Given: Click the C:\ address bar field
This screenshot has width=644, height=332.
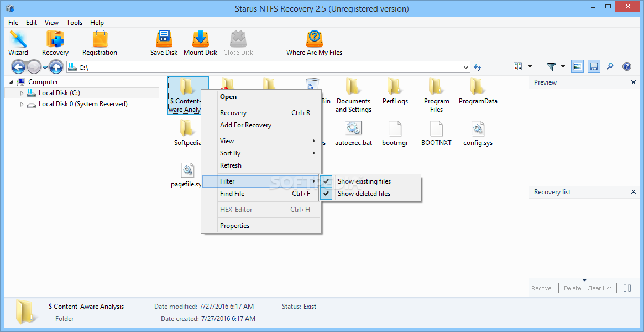Looking at the screenshot, I should pos(268,67).
